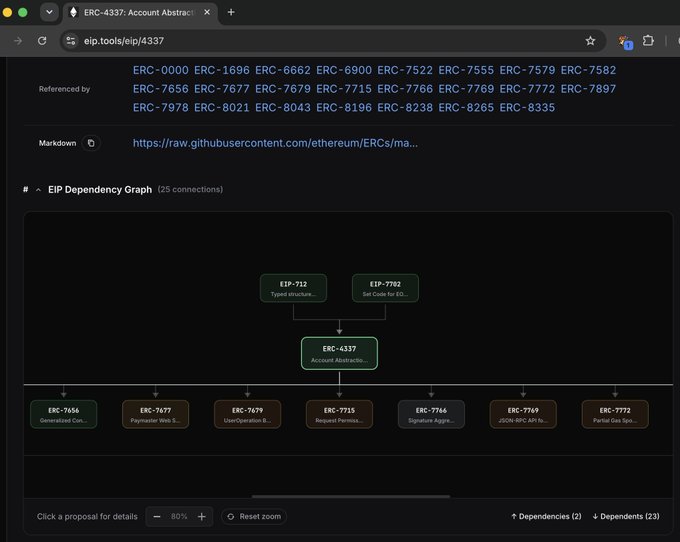The width and height of the screenshot is (680, 542).
Task: Open the ERC-8043 reference link
Action: pyautogui.click(x=283, y=108)
